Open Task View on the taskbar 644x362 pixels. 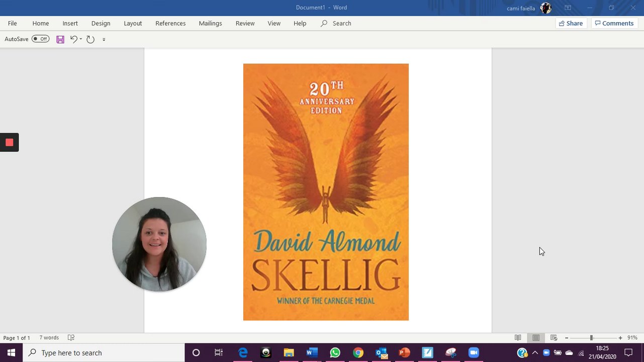click(x=219, y=352)
